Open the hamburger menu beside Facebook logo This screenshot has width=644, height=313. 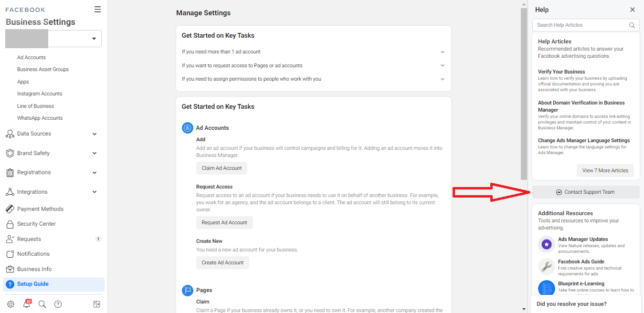tap(97, 10)
